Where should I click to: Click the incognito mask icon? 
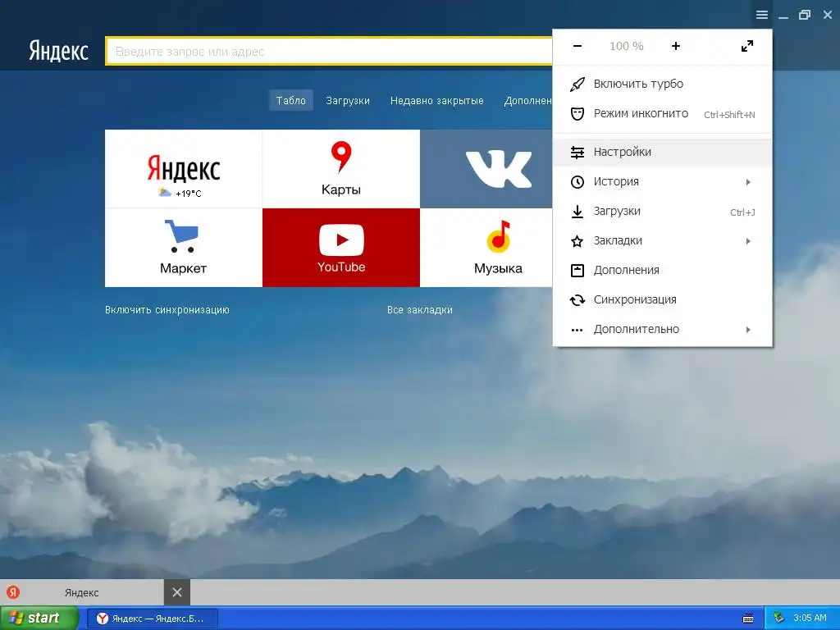577,113
